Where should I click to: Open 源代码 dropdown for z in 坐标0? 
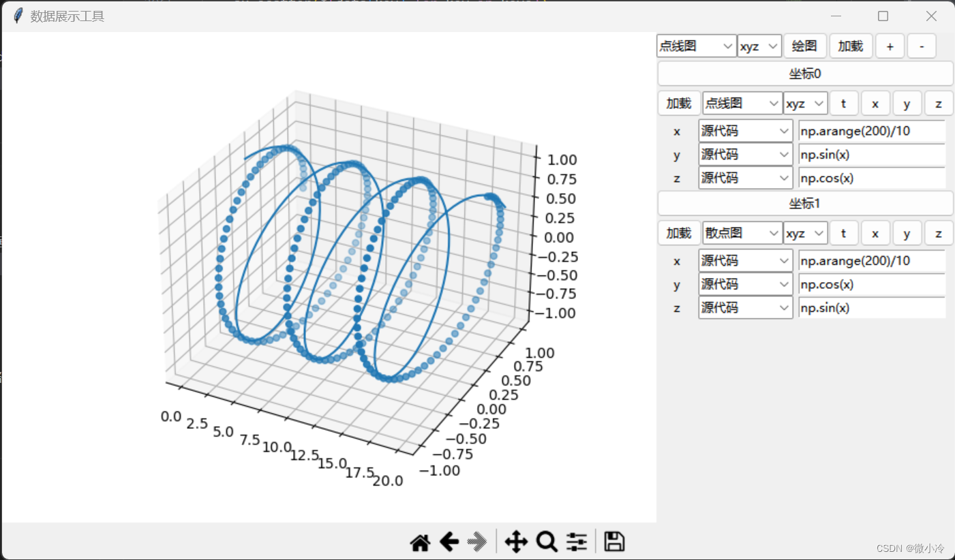coord(746,178)
